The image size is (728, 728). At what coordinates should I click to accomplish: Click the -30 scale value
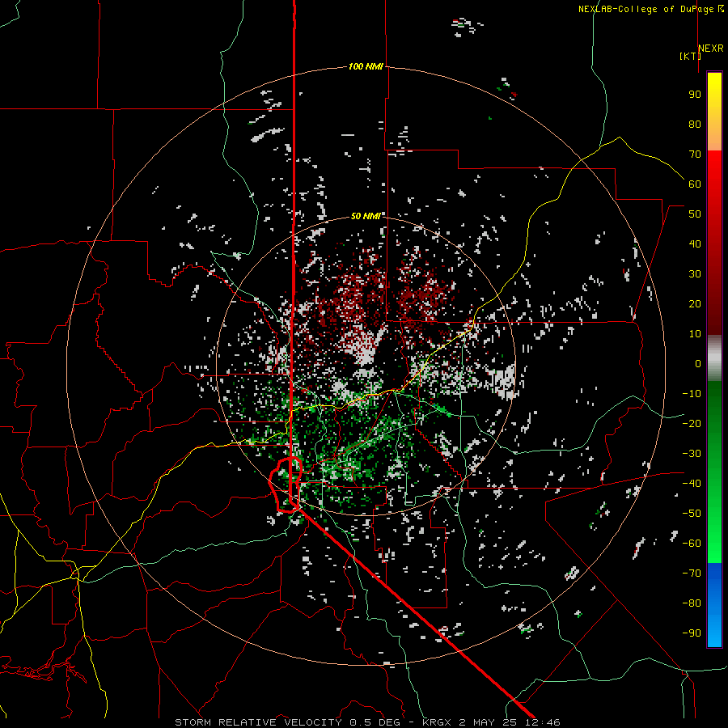coord(692,454)
